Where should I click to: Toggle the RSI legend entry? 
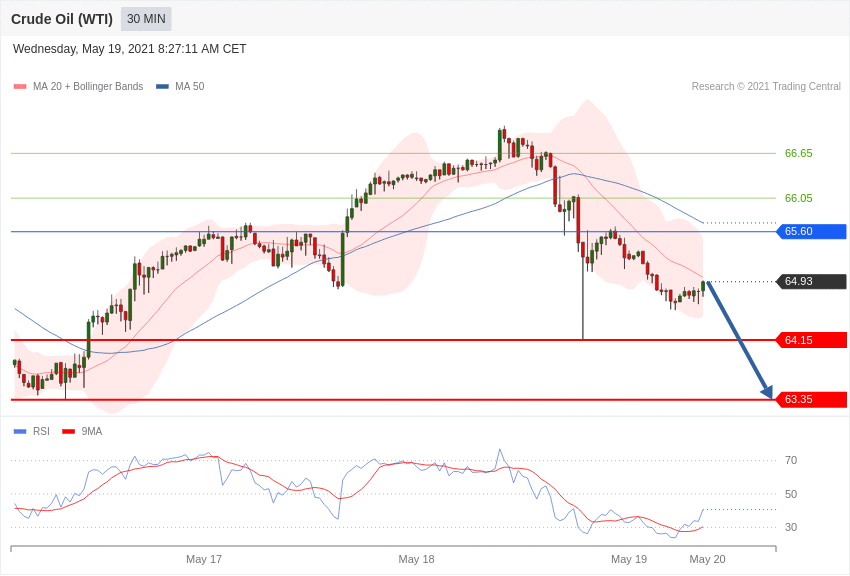tap(31, 431)
